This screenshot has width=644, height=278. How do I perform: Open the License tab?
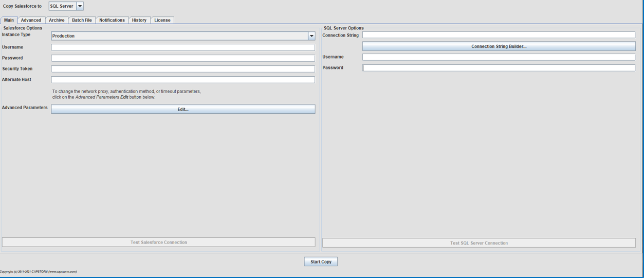[162, 20]
